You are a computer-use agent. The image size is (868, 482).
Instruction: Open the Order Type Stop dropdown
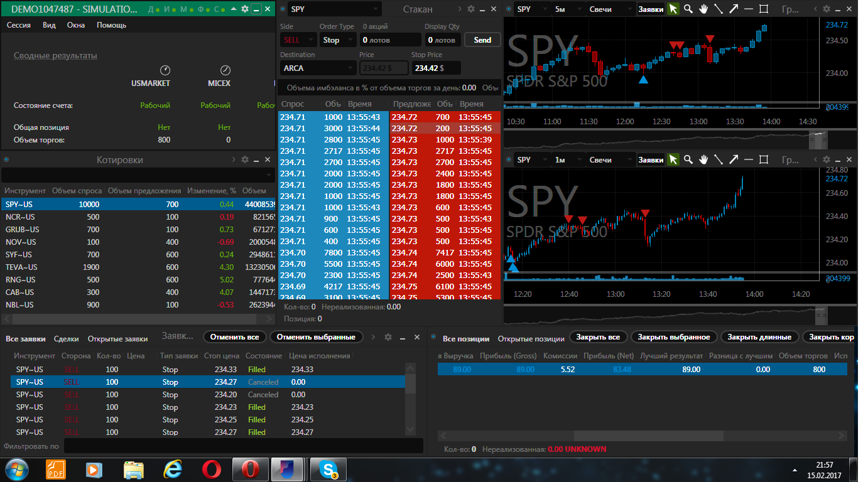(x=338, y=40)
